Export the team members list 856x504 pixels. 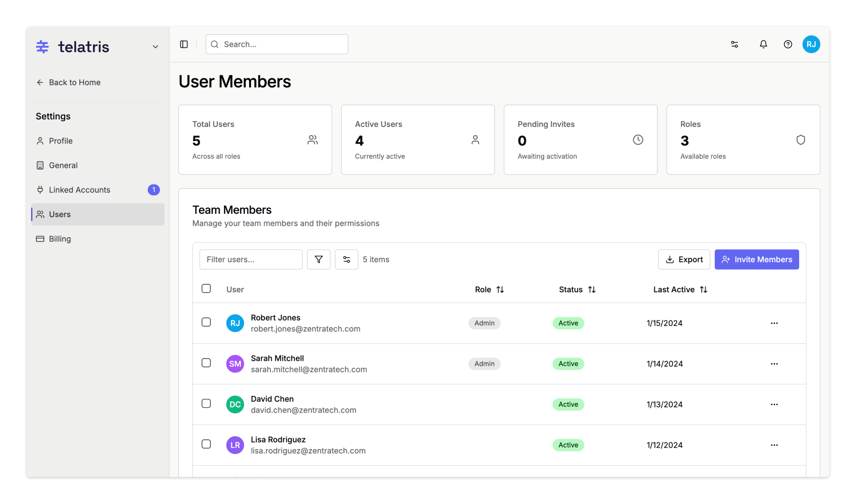tap(684, 259)
